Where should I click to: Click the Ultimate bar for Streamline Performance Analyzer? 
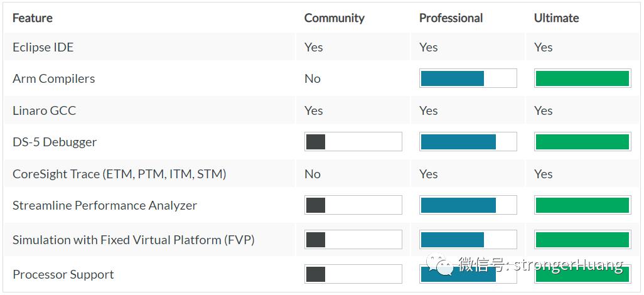pos(582,205)
